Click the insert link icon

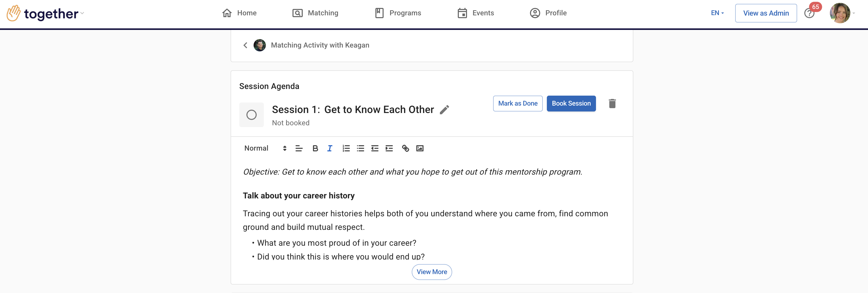coord(405,149)
